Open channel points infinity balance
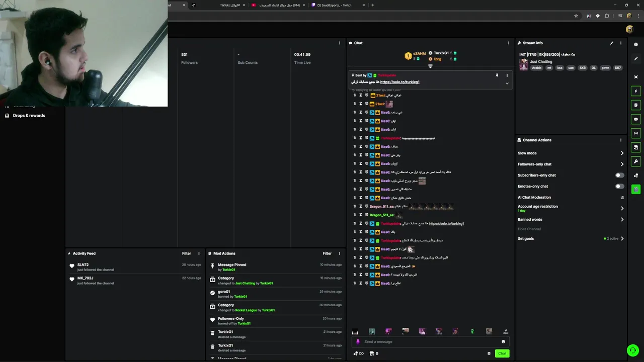The image size is (644, 362). click(359, 353)
